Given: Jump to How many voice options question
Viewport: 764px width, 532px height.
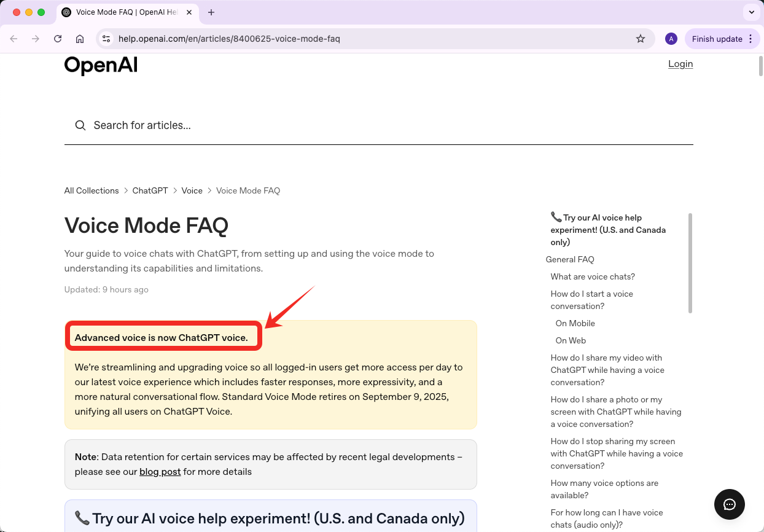Looking at the screenshot, I should [604, 489].
